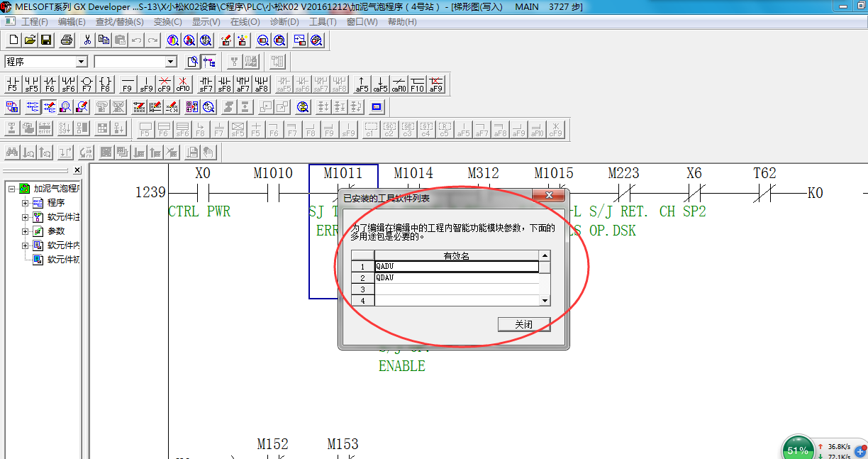Insert horizontal line F9 icon

(x=128, y=84)
